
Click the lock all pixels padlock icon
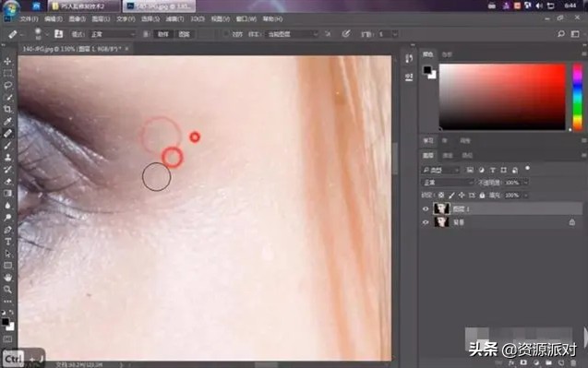[482, 196]
